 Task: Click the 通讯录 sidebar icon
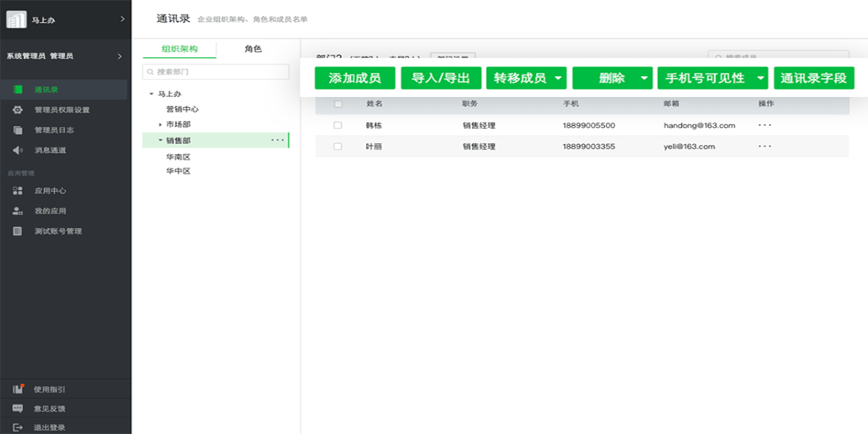(x=18, y=90)
